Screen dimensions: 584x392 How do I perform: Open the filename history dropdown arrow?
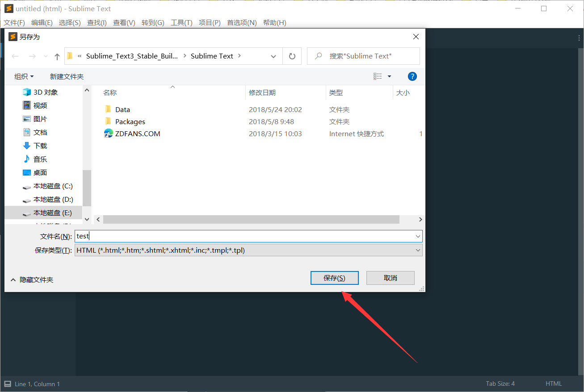coord(417,236)
